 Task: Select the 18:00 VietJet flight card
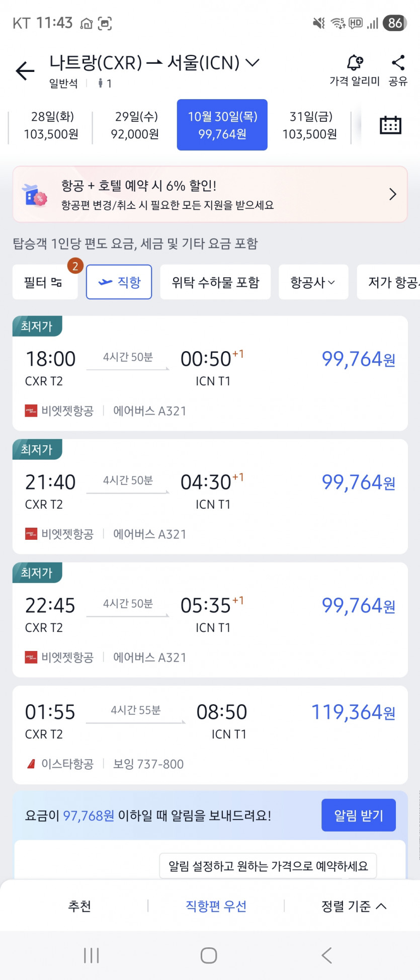pyautogui.click(x=210, y=373)
